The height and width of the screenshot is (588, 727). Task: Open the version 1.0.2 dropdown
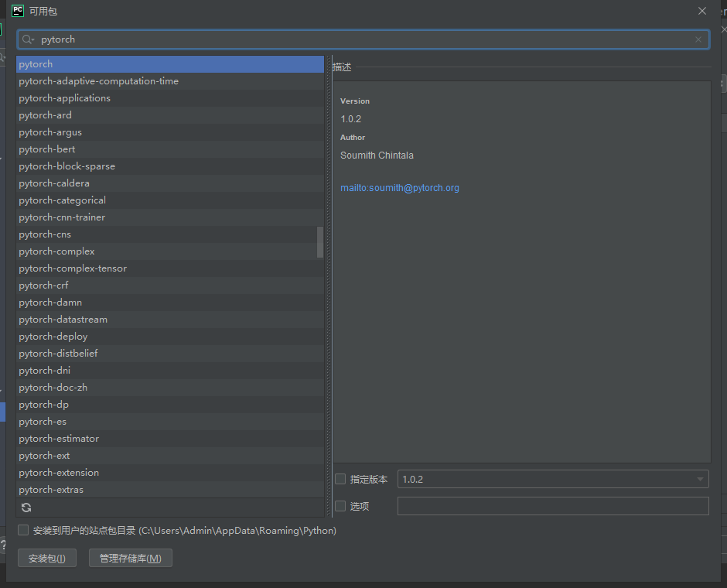pyautogui.click(x=553, y=479)
